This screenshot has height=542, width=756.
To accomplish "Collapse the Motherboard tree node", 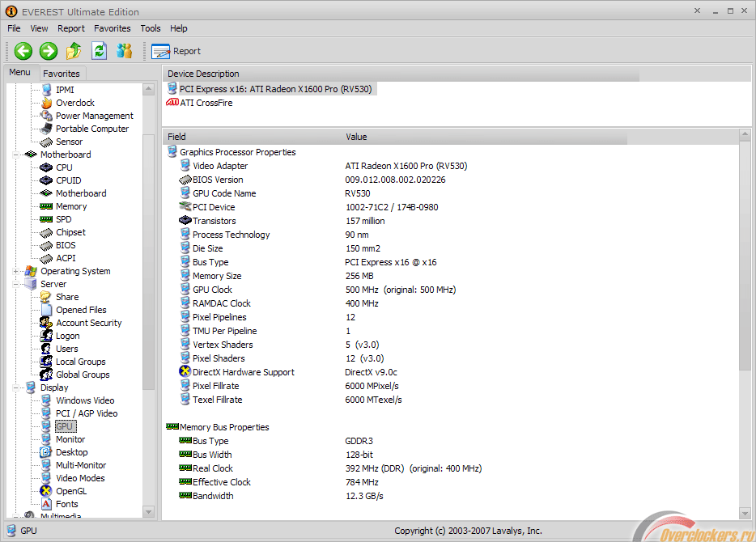I will [x=15, y=155].
